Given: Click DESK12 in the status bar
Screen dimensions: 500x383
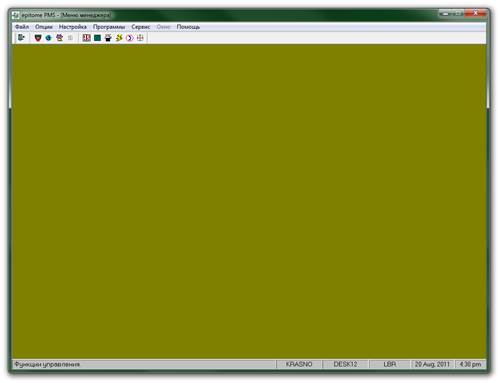Looking at the screenshot, I should [346, 364].
